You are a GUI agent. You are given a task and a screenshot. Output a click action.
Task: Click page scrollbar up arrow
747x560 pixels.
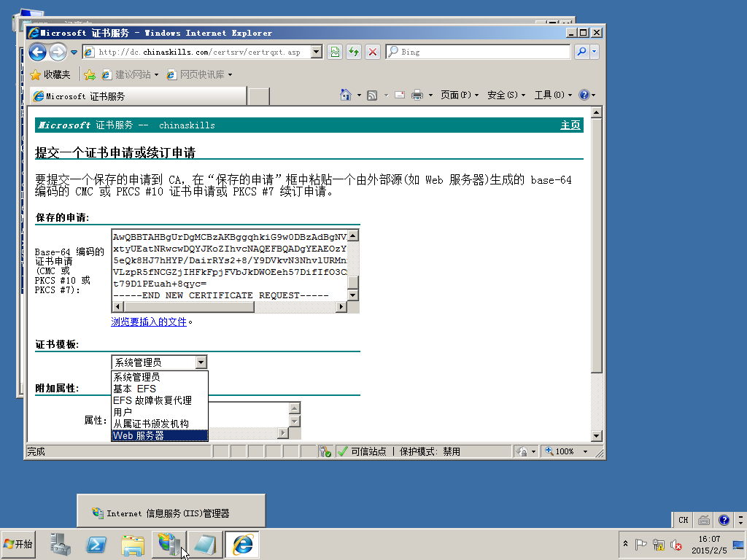(597, 113)
